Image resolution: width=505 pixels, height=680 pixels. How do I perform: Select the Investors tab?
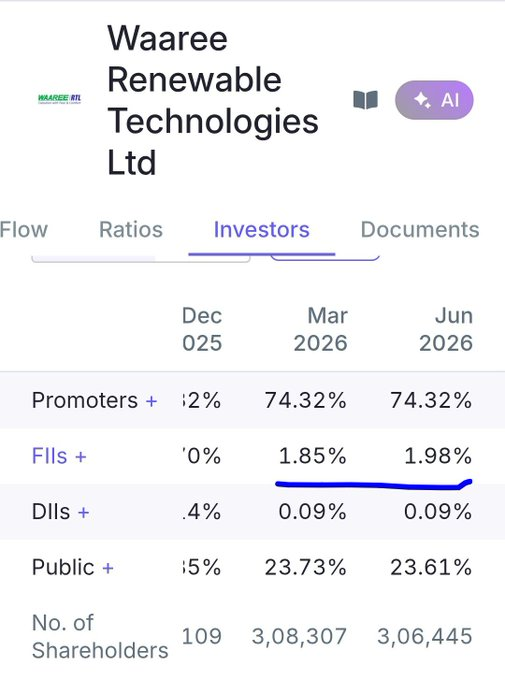pyautogui.click(x=262, y=229)
